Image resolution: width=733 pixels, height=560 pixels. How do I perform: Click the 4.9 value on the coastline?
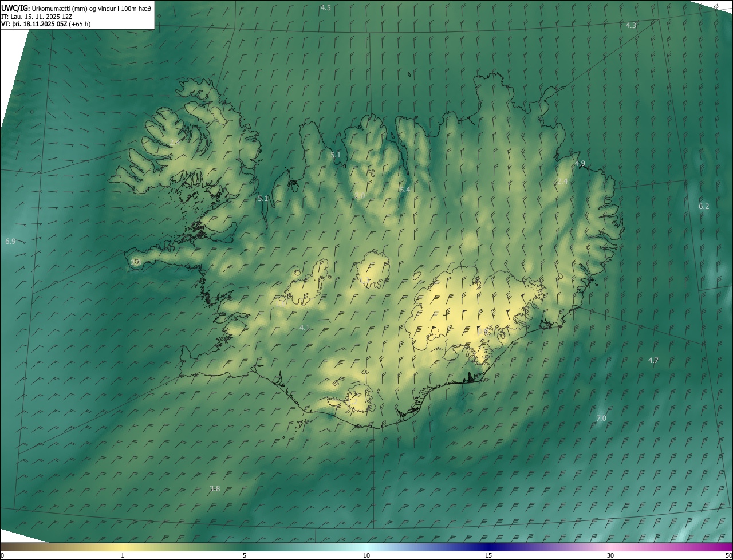580,164
